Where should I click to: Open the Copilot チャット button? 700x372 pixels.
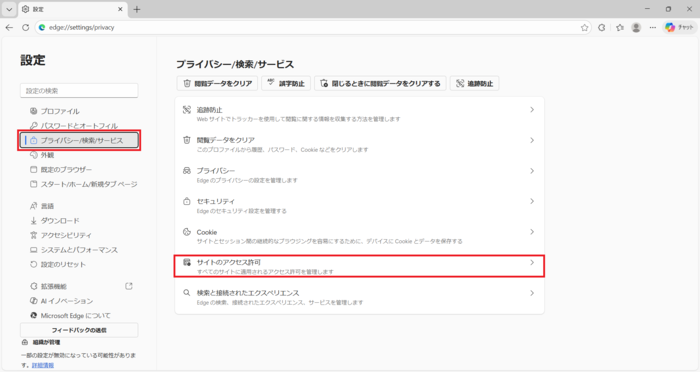pos(679,28)
